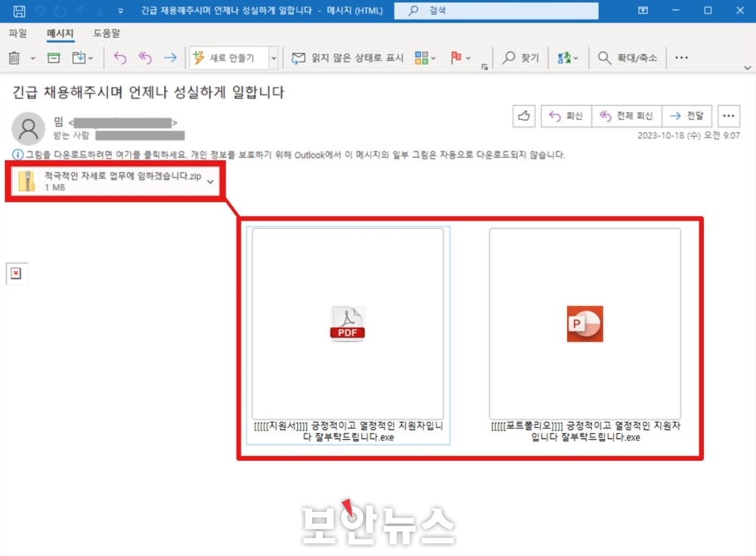This screenshot has width=756, height=556.
Task: Go to next item with down arrow
Action: click(101, 11)
